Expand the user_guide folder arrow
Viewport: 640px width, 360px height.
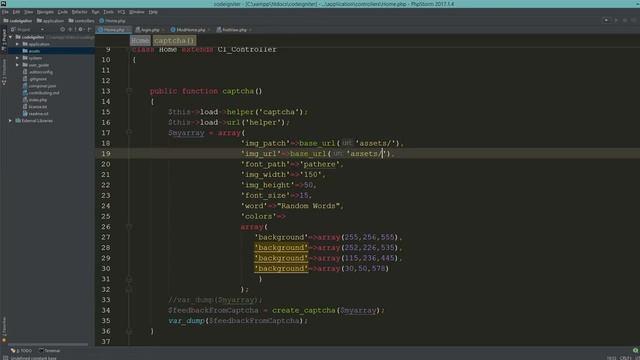click(x=18, y=65)
